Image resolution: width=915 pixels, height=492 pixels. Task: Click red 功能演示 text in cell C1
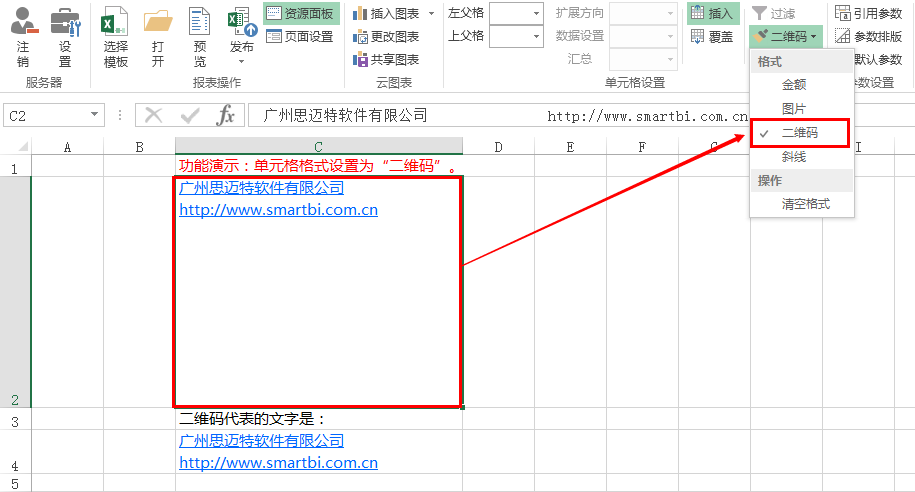[x=319, y=166]
